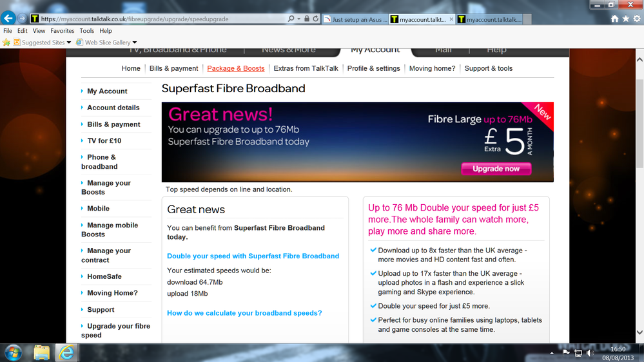
Task: Click the TalkTalk site icon in address bar
Action: pos(35,19)
